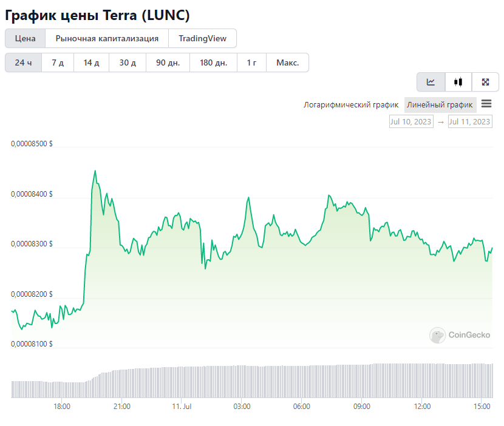Switch to the candlestick chart icon

(x=458, y=83)
